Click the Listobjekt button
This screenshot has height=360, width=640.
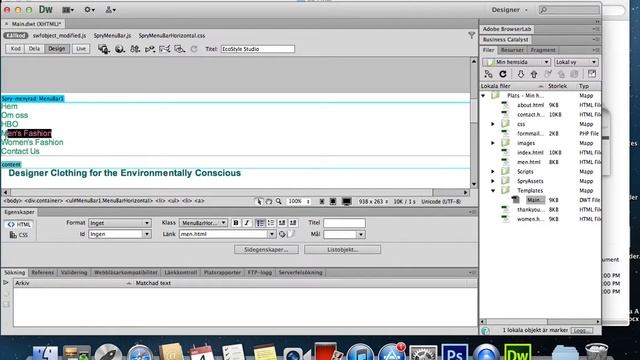tap(342, 249)
